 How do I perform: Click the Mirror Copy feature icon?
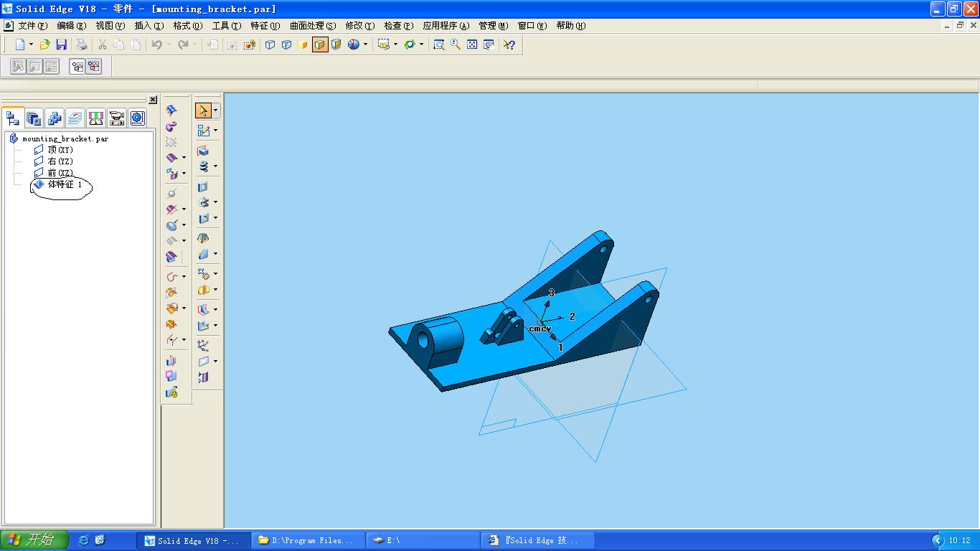coord(204,290)
